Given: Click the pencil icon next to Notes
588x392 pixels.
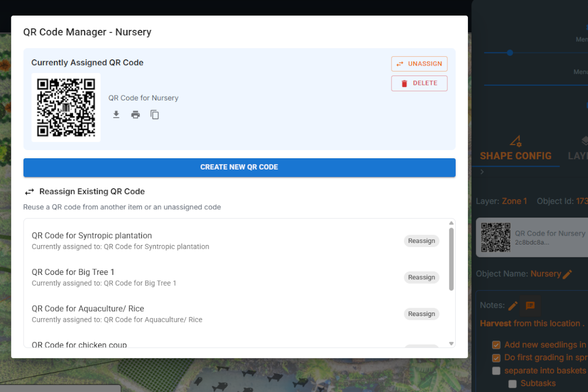Looking at the screenshot, I should 513,305.
